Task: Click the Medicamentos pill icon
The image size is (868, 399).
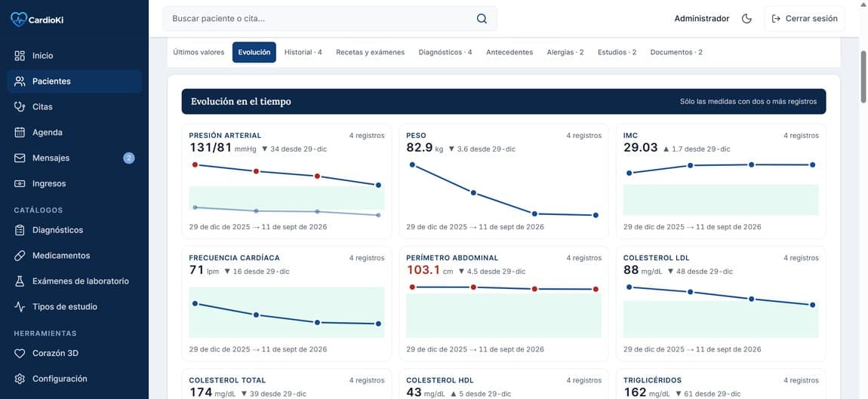Action: [20, 256]
